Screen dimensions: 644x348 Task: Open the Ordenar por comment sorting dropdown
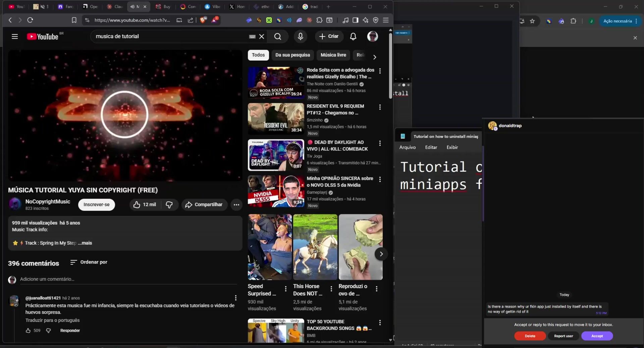pos(89,262)
